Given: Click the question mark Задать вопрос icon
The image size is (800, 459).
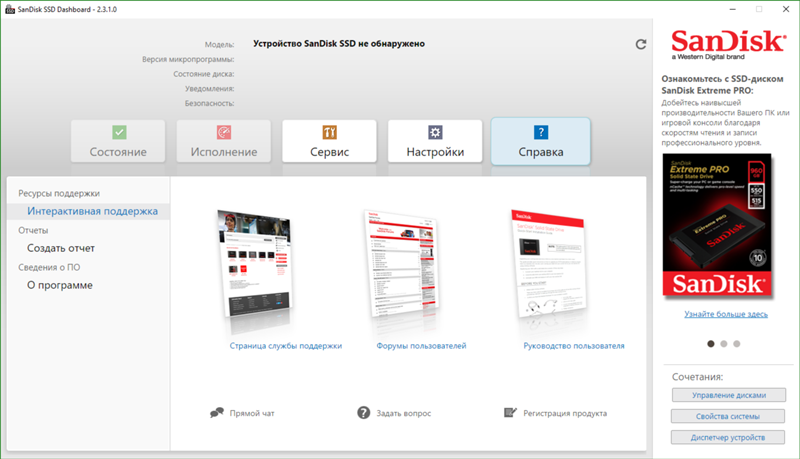Looking at the screenshot, I should click(x=363, y=413).
